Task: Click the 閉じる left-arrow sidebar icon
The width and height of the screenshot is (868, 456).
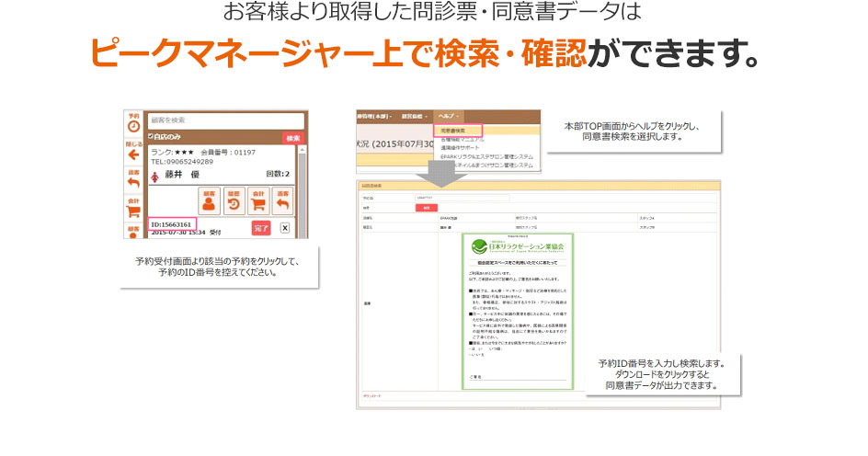Action: coord(134,155)
